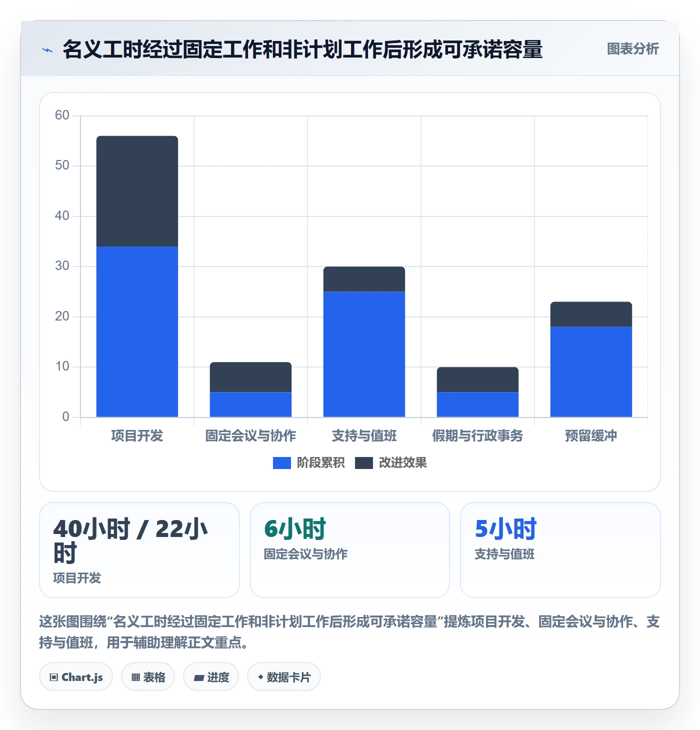Image resolution: width=700 pixels, height=730 pixels.
Task: Click the diamond icon in 数据卡片 chip
Action: click(260, 677)
